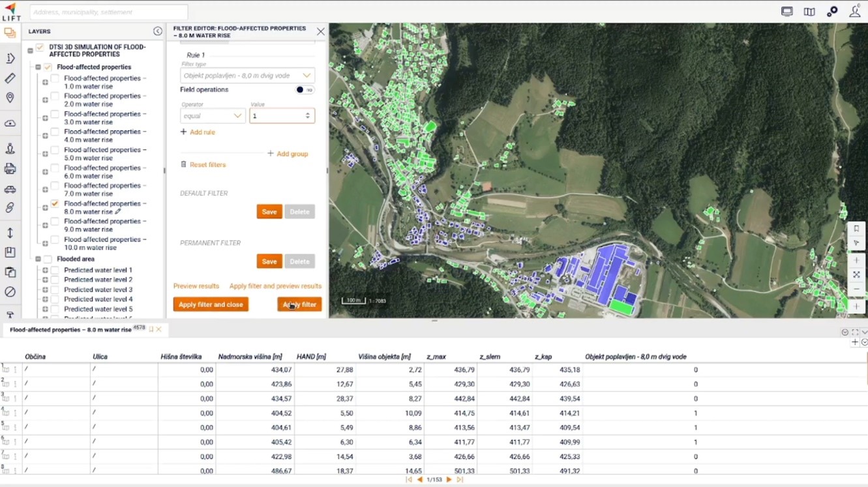Expand the Predicted water level 1 tree node

pos(45,271)
